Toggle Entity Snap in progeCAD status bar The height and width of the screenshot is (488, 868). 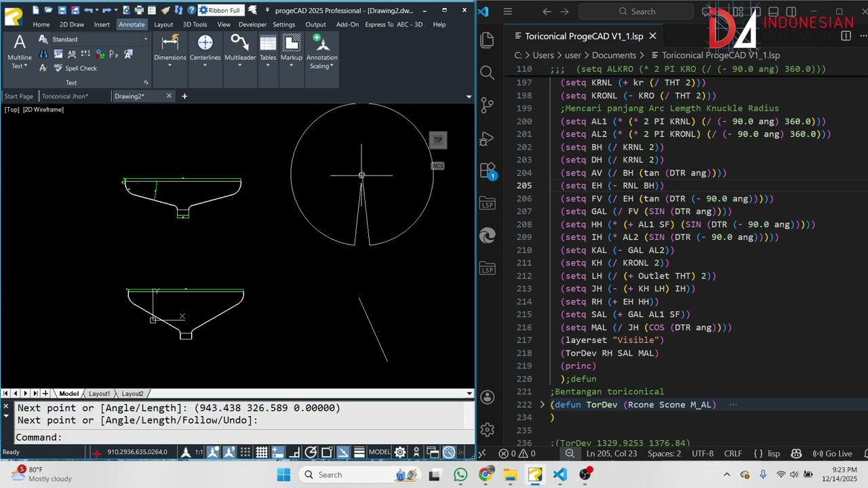point(327,452)
